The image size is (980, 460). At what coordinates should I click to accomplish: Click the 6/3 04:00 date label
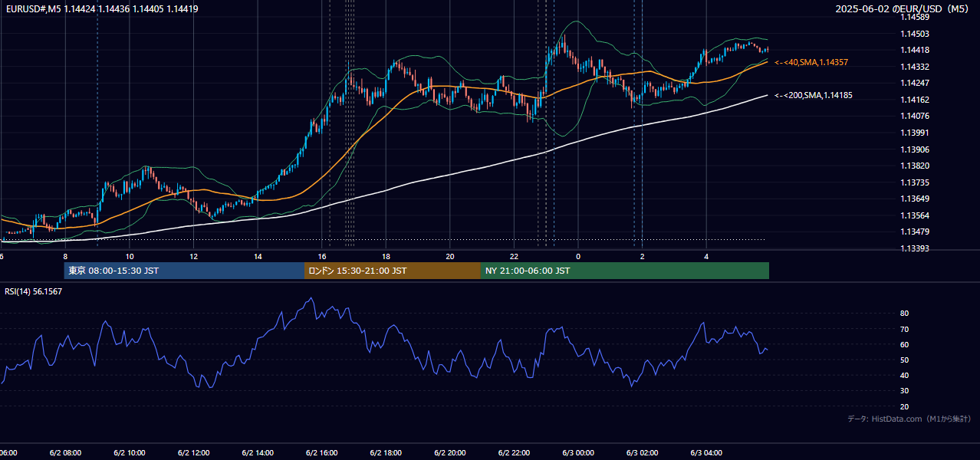point(706,453)
